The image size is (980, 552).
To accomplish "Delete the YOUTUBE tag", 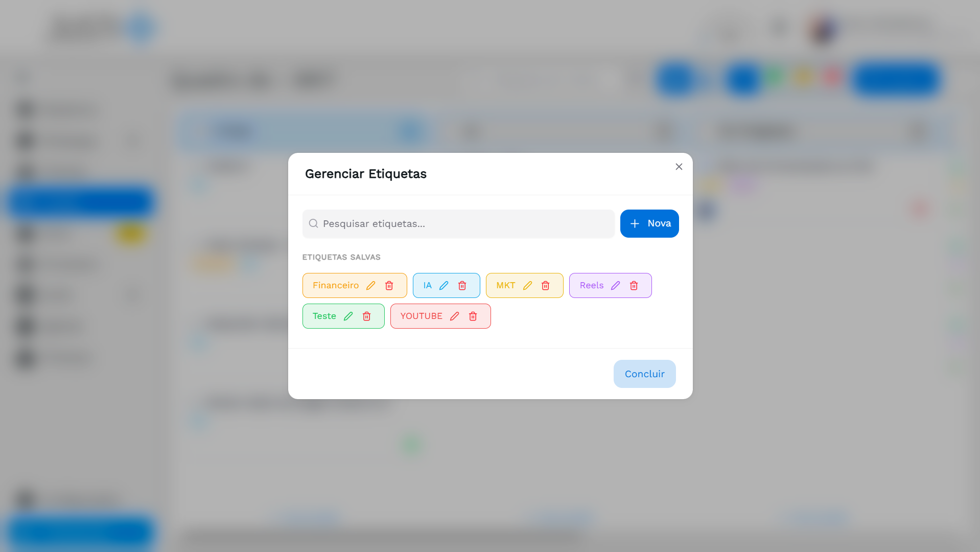I will pyautogui.click(x=473, y=316).
